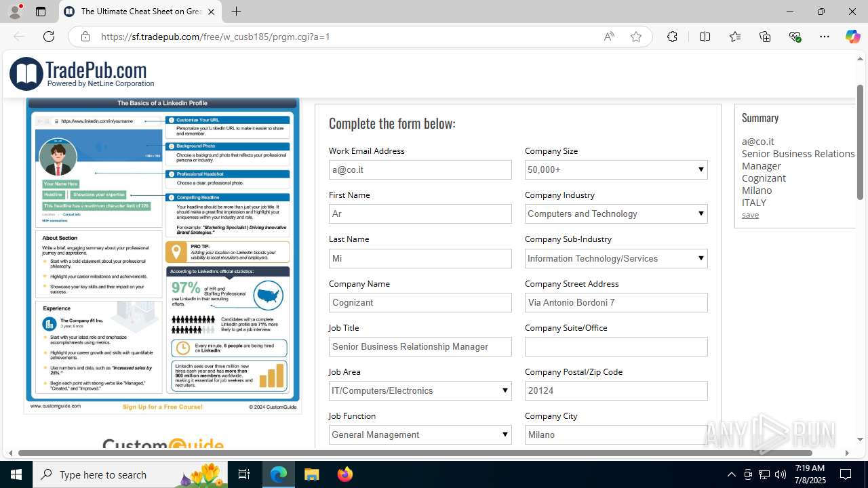Edit the First Name field
The width and height of the screenshot is (868, 488).
[420, 214]
